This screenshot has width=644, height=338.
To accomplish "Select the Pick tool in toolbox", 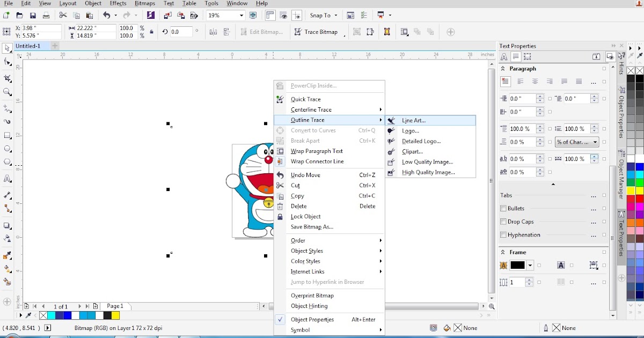I will [7, 48].
